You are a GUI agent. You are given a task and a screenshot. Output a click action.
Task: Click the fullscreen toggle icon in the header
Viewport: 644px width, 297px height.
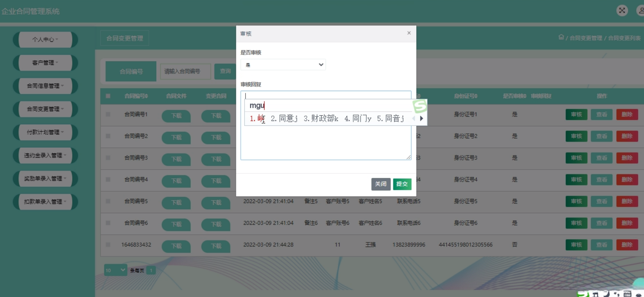(x=622, y=11)
